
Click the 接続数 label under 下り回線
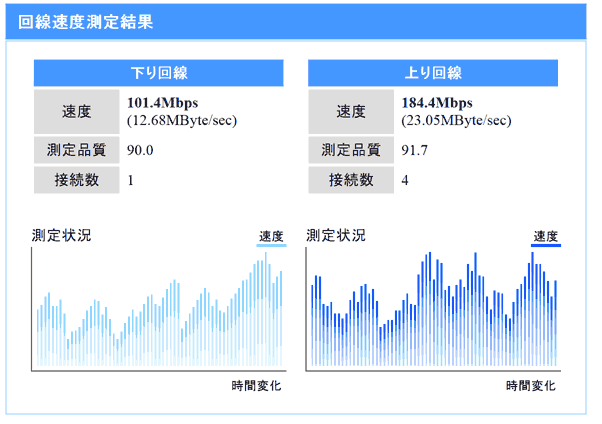[76, 180]
